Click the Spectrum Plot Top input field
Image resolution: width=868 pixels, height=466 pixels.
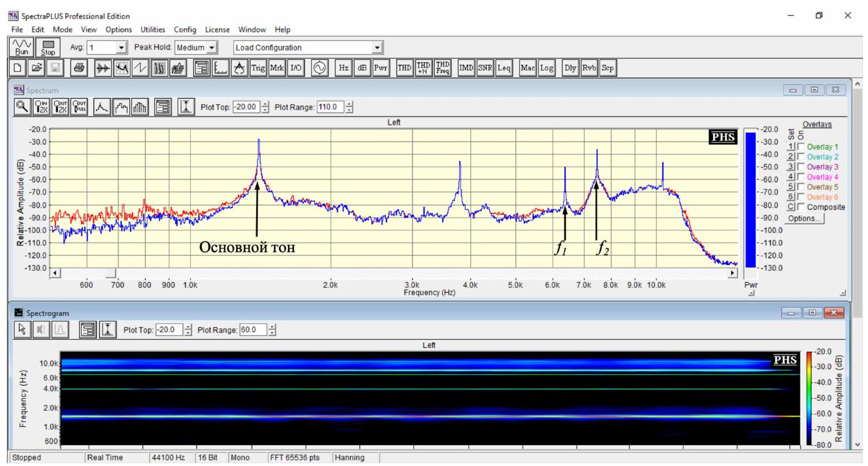[x=246, y=107]
